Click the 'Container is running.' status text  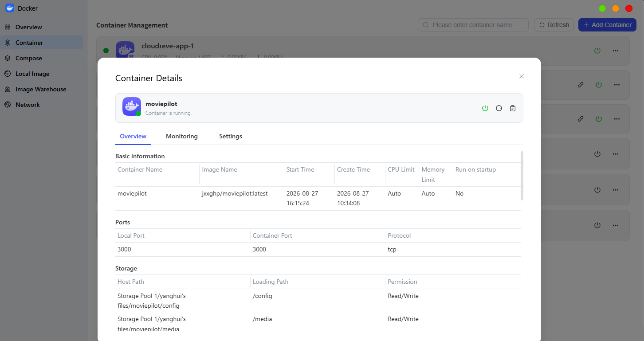[169, 113]
